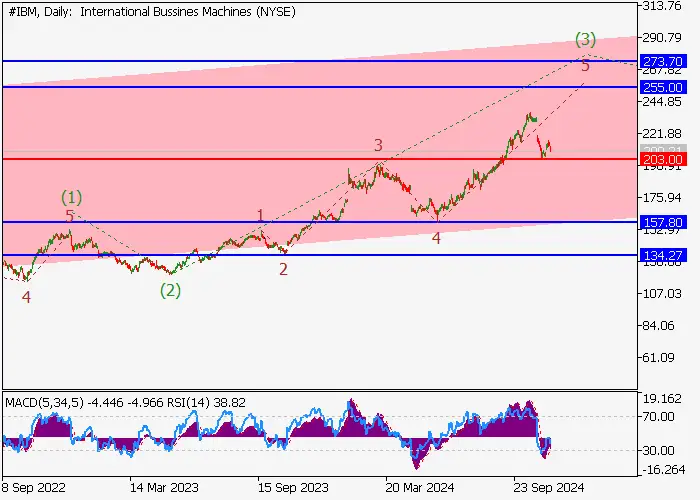
Task: Select the green (3) wave label
Action: [585, 39]
